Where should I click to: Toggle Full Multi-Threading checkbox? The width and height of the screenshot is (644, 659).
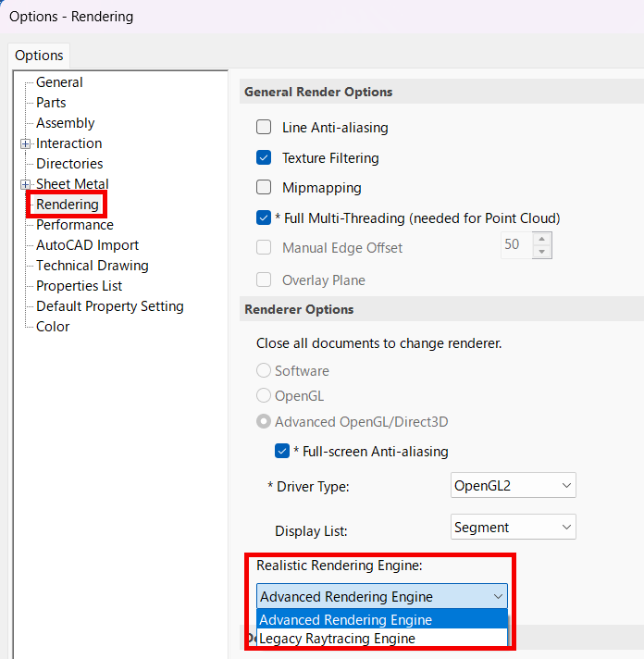click(x=264, y=218)
